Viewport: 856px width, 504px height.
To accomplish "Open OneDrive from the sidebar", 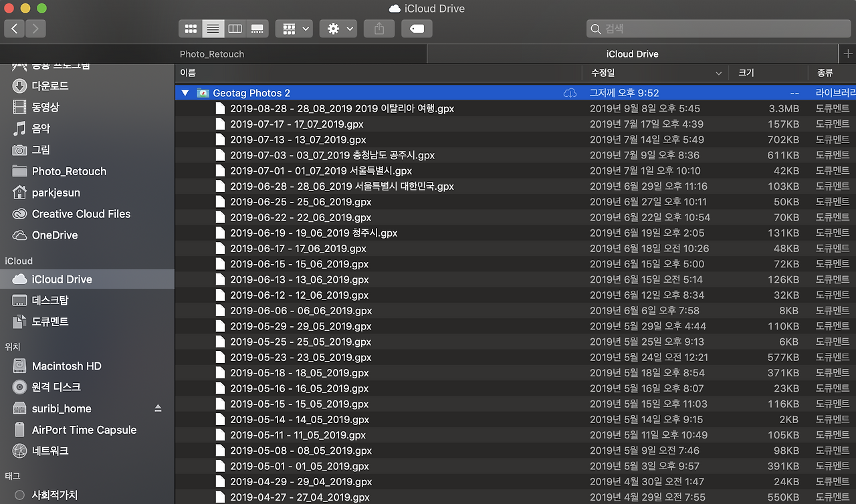I will coord(53,235).
